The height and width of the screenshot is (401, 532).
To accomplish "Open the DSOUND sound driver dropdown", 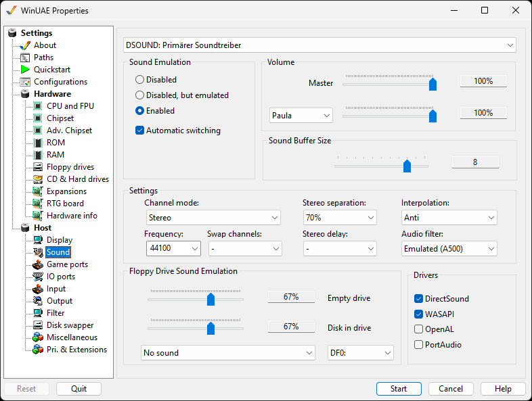I will (x=319, y=45).
